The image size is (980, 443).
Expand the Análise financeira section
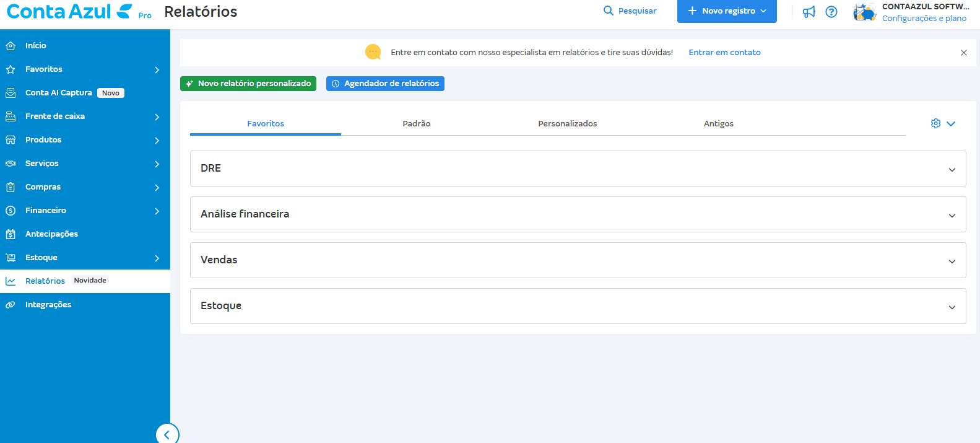pos(952,215)
